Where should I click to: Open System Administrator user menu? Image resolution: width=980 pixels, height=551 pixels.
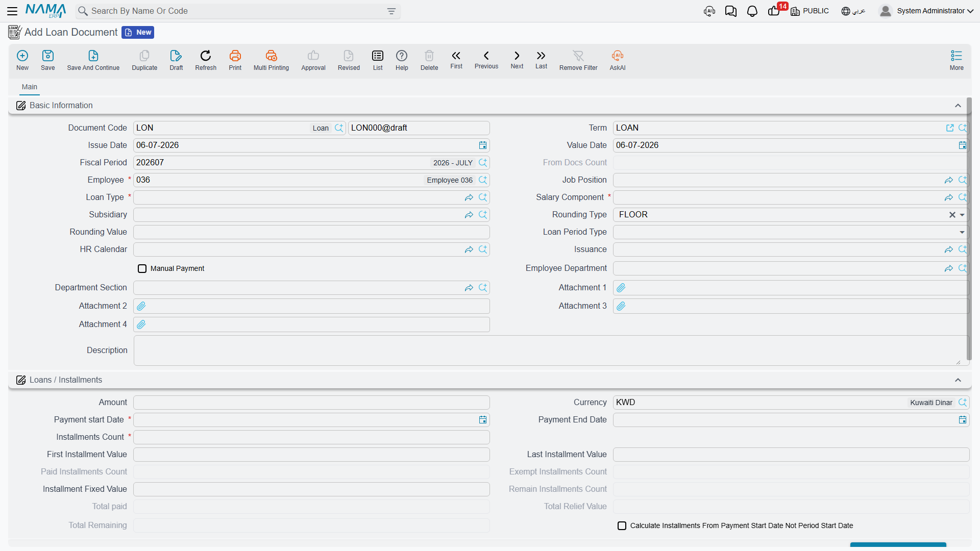point(926,11)
